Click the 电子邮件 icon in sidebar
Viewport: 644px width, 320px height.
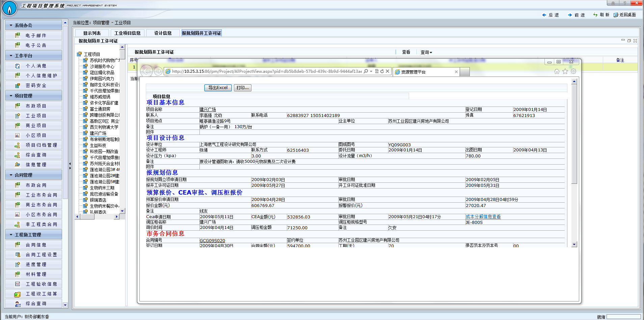pos(18,35)
